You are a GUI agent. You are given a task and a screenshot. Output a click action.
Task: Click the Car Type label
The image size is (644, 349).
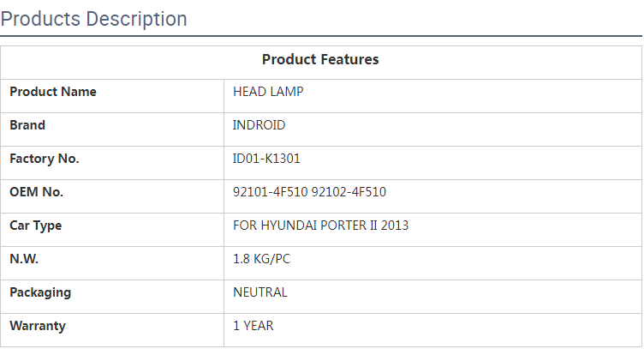[x=36, y=226]
